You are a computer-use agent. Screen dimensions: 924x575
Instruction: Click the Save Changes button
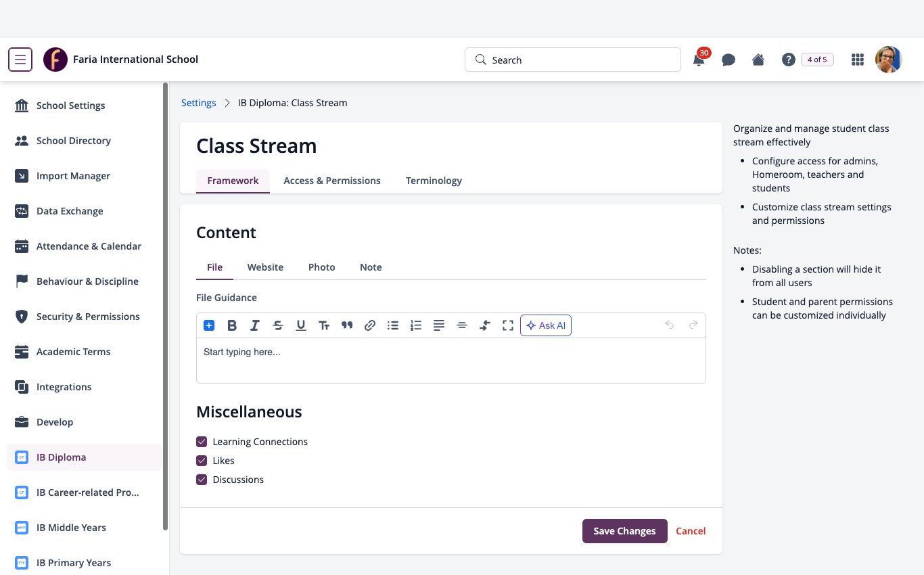[625, 531]
